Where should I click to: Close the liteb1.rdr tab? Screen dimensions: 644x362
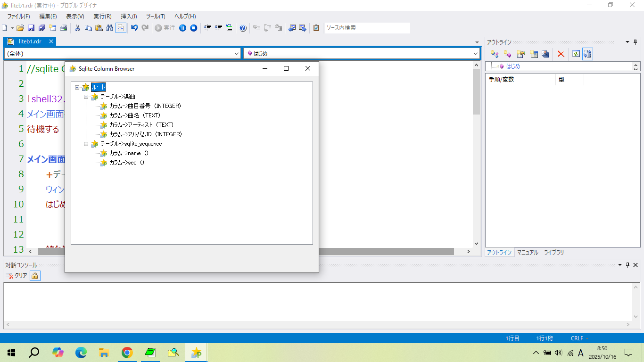51,41
